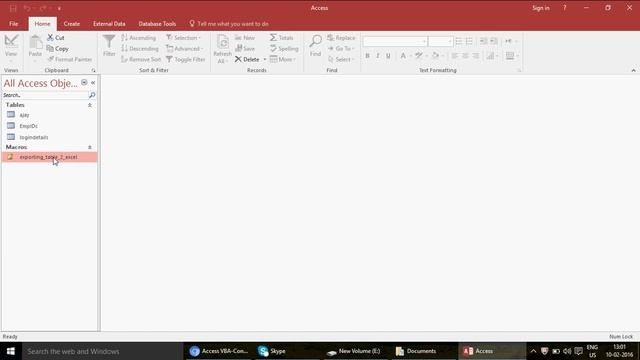
Task: Click Spelling check
Action: (284, 49)
